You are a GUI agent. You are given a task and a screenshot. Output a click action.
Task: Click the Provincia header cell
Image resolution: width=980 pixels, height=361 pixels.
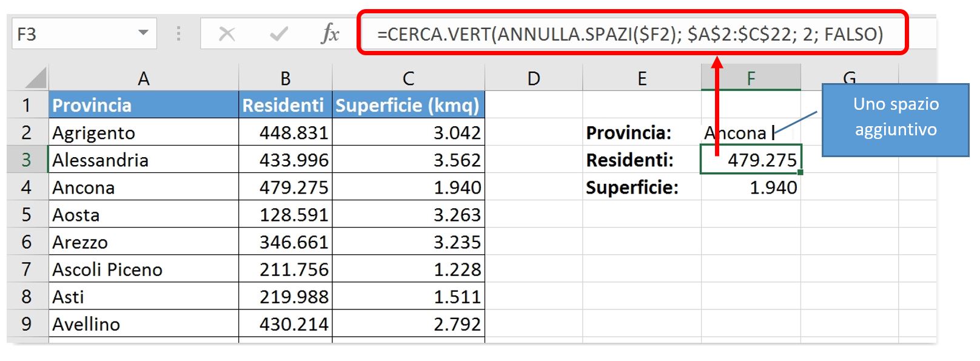pyautogui.click(x=144, y=105)
